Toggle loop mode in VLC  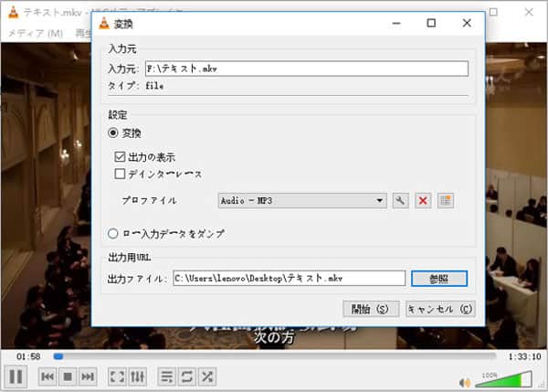[x=187, y=376]
